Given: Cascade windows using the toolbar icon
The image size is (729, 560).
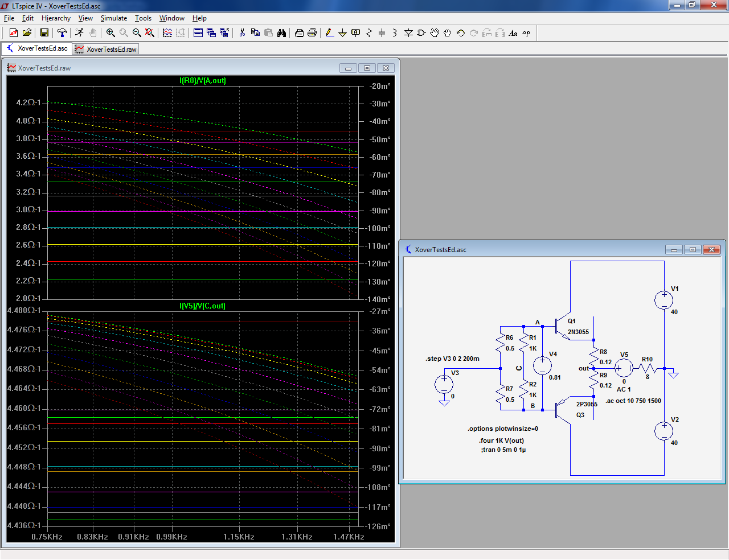Looking at the screenshot, I should tap(211, 33).
